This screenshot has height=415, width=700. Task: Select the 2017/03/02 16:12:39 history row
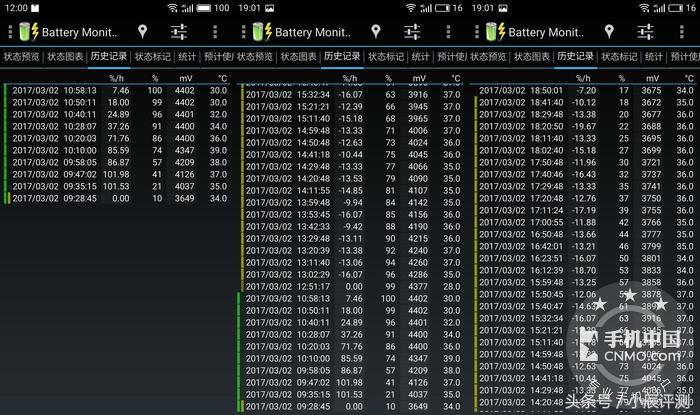585,270
